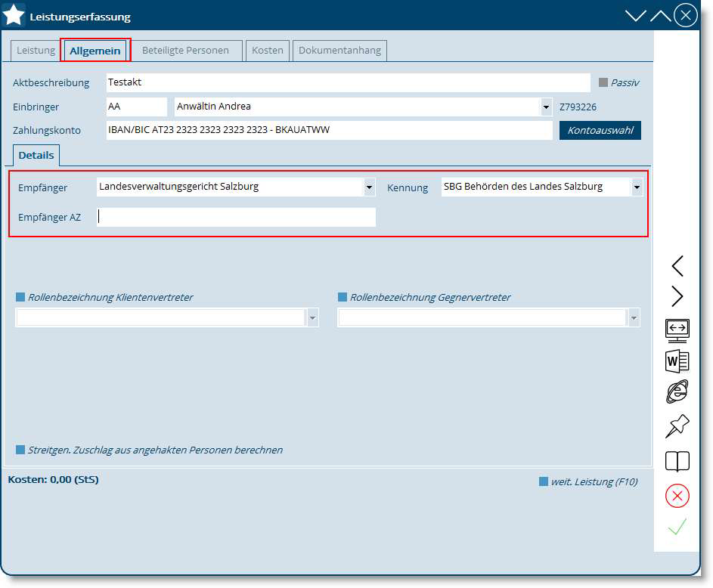This screenshot has width=713, height=588.
Task: Expand Rollenbezeichnung Klientenvertreter dropdown
Action: tap(312, 318)
